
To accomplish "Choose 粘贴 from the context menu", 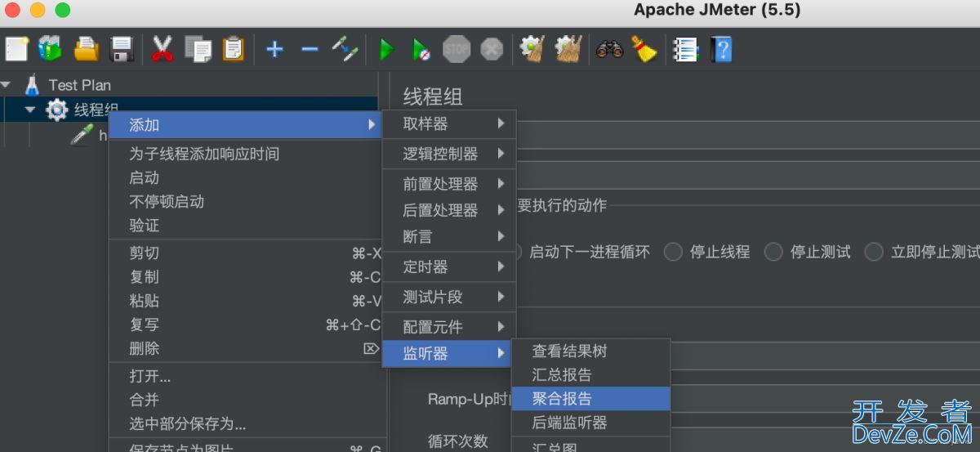I will [x=245, y=301].
